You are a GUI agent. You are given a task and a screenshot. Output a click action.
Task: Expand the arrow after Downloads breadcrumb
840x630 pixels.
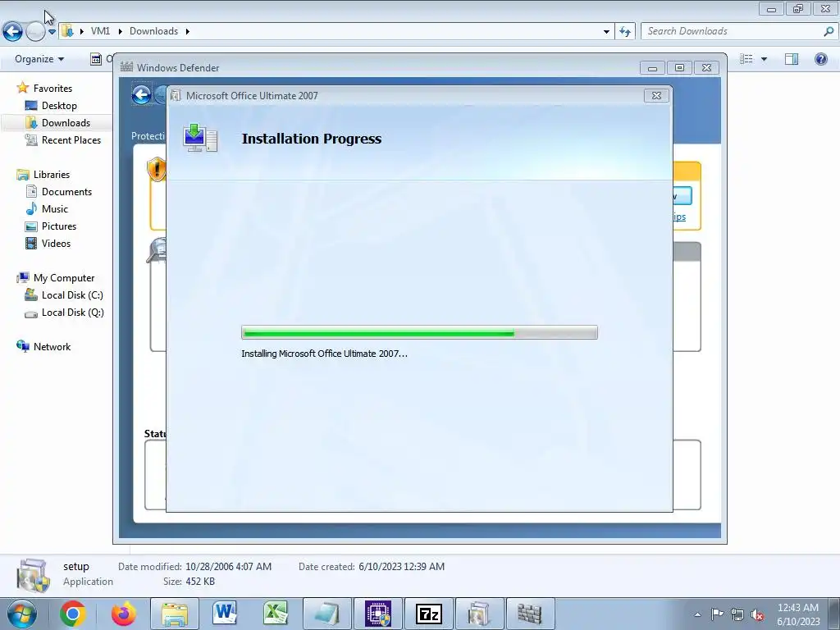coord(188,31)
